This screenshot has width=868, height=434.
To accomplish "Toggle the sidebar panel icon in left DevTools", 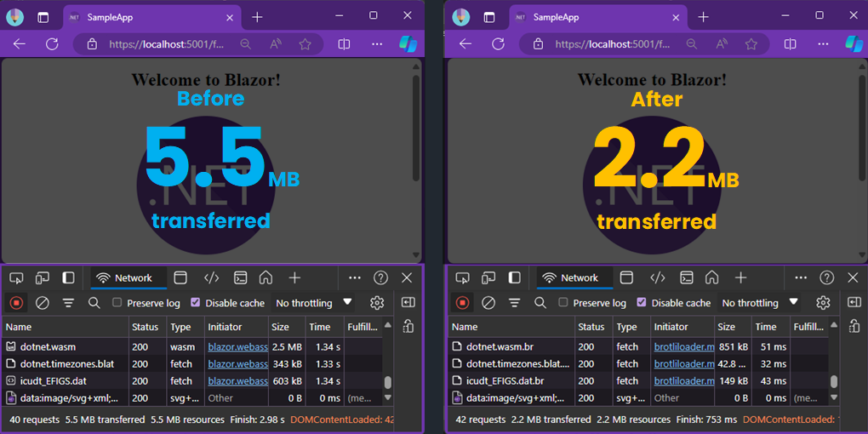I will 69,278.
